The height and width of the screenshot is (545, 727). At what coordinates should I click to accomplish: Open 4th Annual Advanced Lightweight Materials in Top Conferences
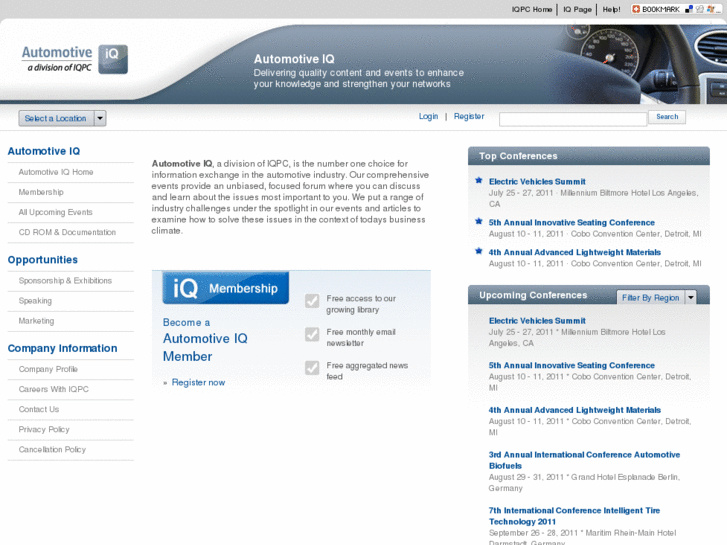(575, 252)
